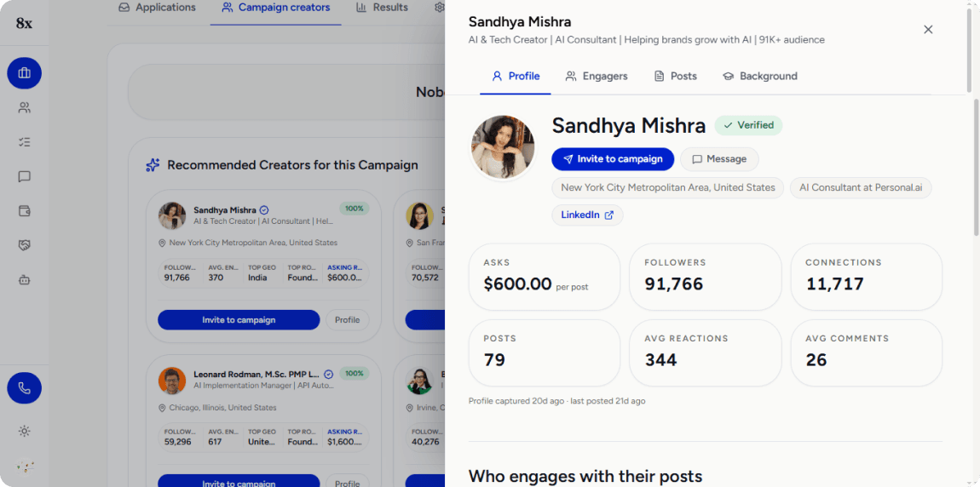This screenshot has height=487, width=980.
Task: Click the Asking rate $600 cell on Sandhya's card
Action: pos(344,272)
